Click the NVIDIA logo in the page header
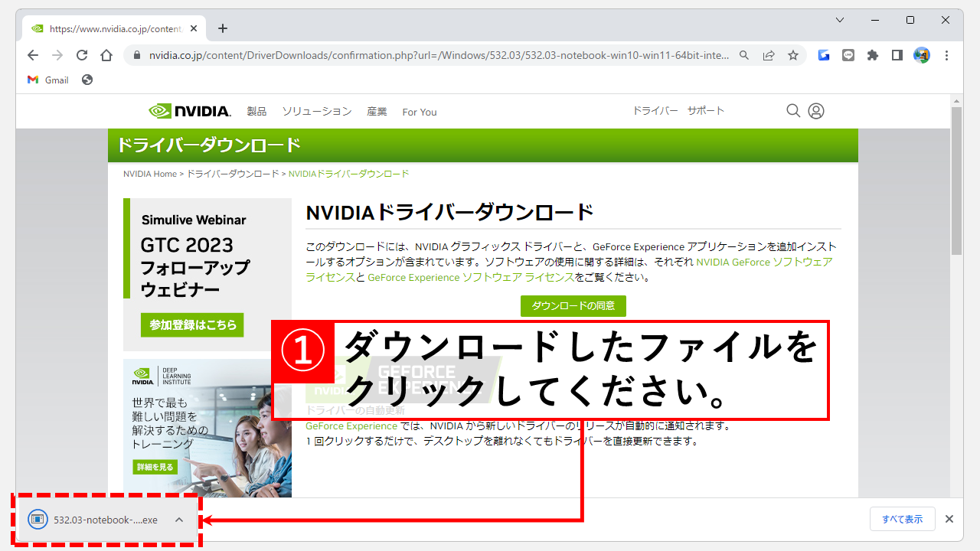Screen dimensions: 980x551 [x=189, y=110]
